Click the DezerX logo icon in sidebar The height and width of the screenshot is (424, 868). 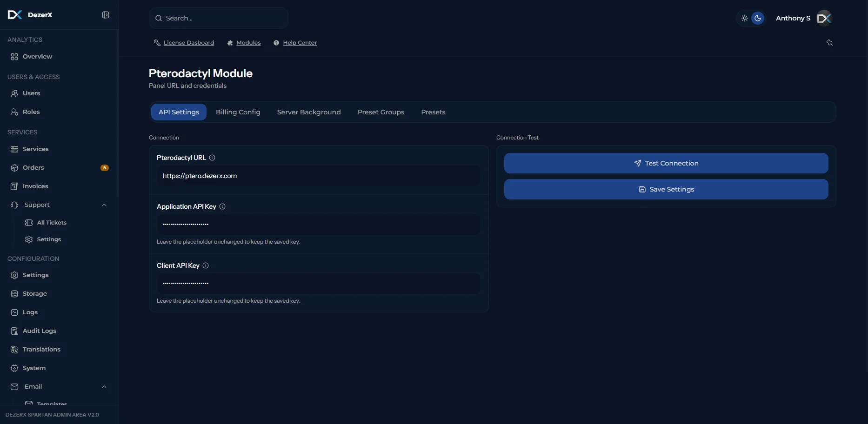15,15
